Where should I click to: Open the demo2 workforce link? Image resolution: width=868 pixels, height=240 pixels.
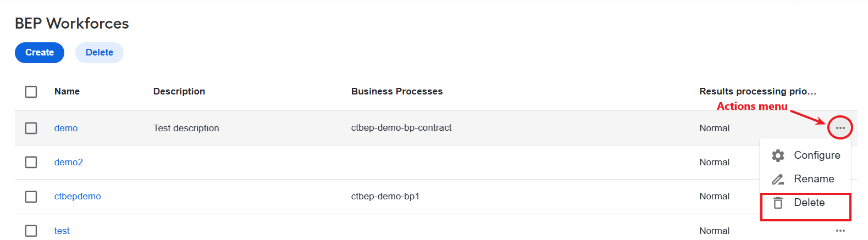[x=69, y=162]
